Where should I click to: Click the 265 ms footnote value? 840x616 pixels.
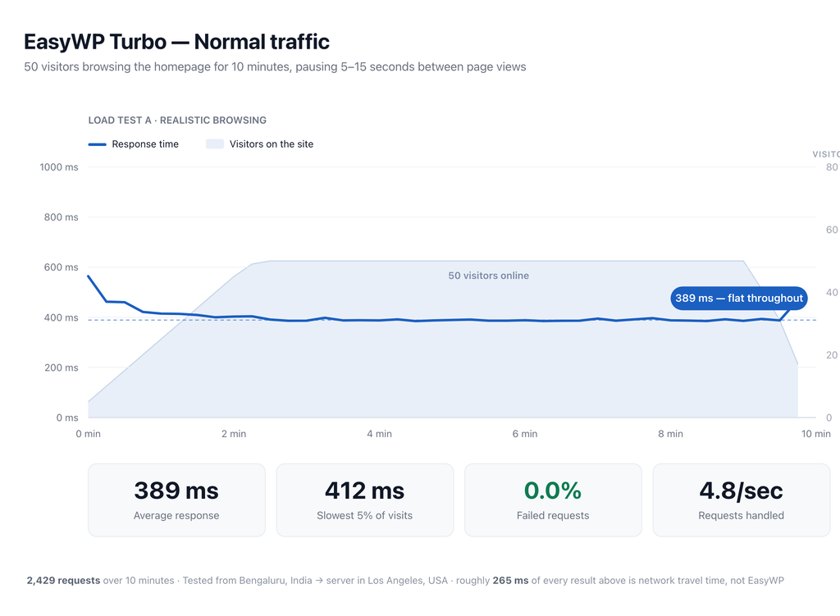pyautogui.click(x=510, y=581)
